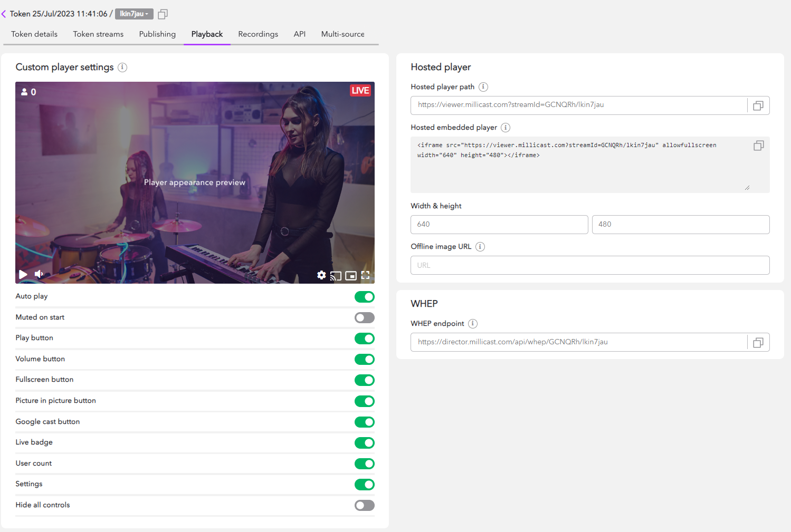791x532 pixels.
Task: Copy the token name next to lkin7jau
Action: click(x=163, y=14)
